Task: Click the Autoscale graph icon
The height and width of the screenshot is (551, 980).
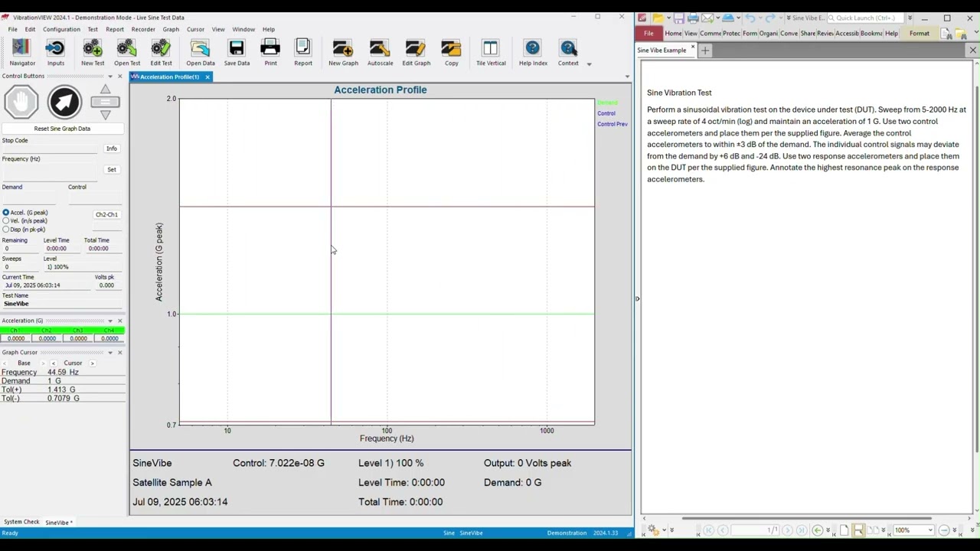Action: click(380, 54)
